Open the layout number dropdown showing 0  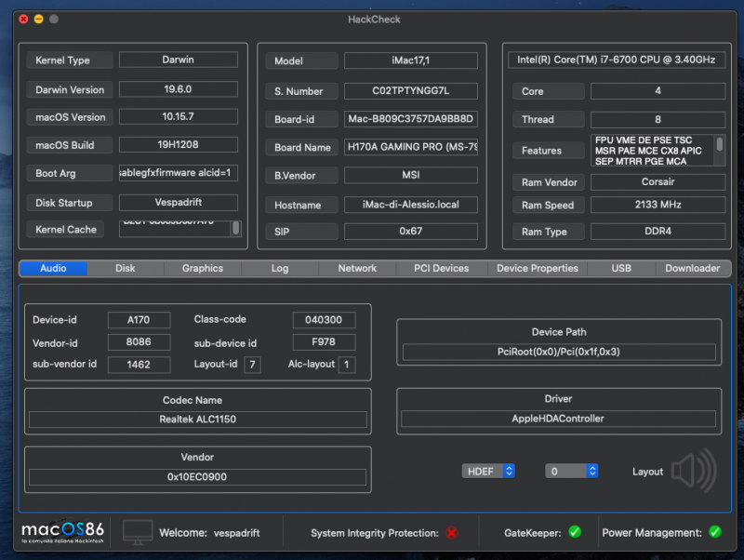(572, 472)
